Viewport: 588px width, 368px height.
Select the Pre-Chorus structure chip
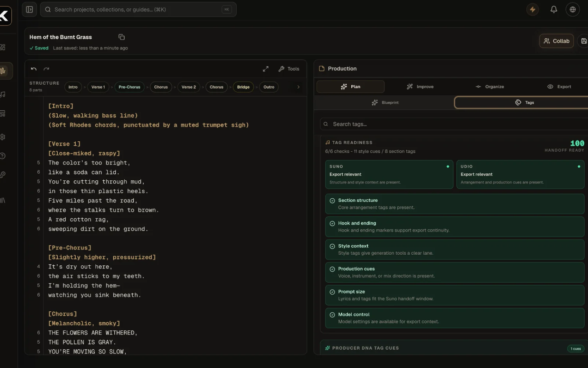click(129, 87)
